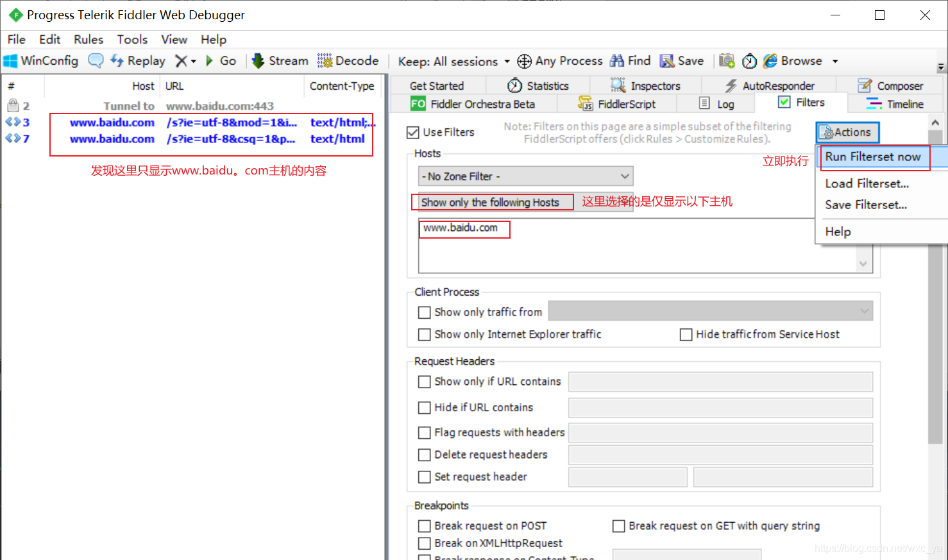Screen dimensions: 948x560
Task: Open Show only the following Hosts dropdown
Action: 525,202
